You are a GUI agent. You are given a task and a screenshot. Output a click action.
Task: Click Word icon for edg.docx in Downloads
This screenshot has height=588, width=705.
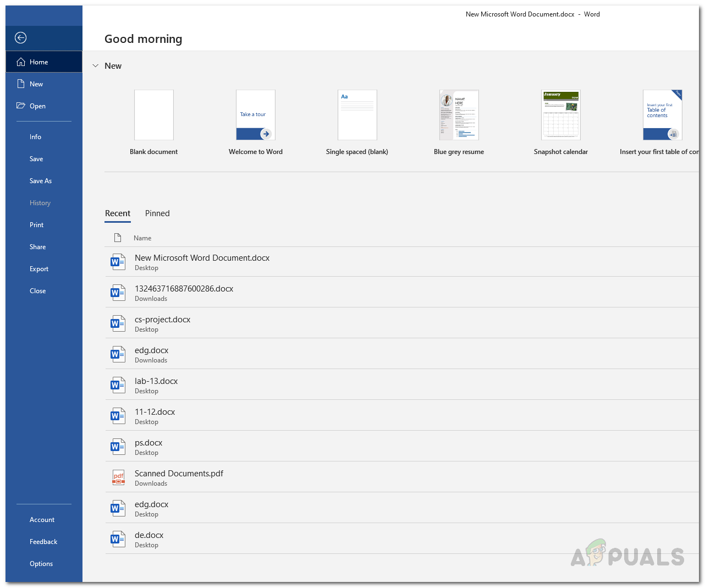click(x=118, y=354)
